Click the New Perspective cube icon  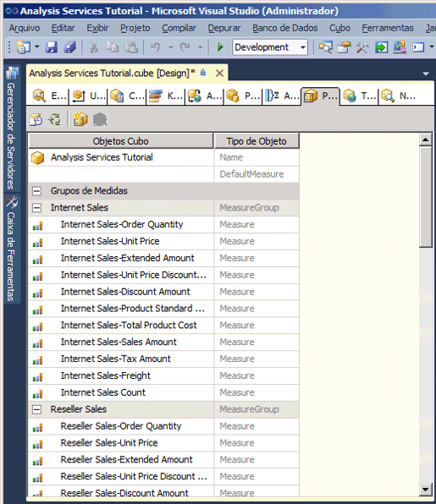80,119
